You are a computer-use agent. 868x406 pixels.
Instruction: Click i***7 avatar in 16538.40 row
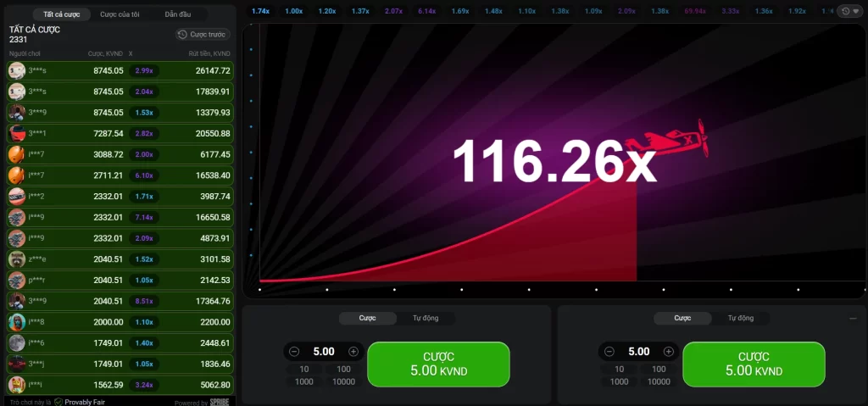coord(17,175)
